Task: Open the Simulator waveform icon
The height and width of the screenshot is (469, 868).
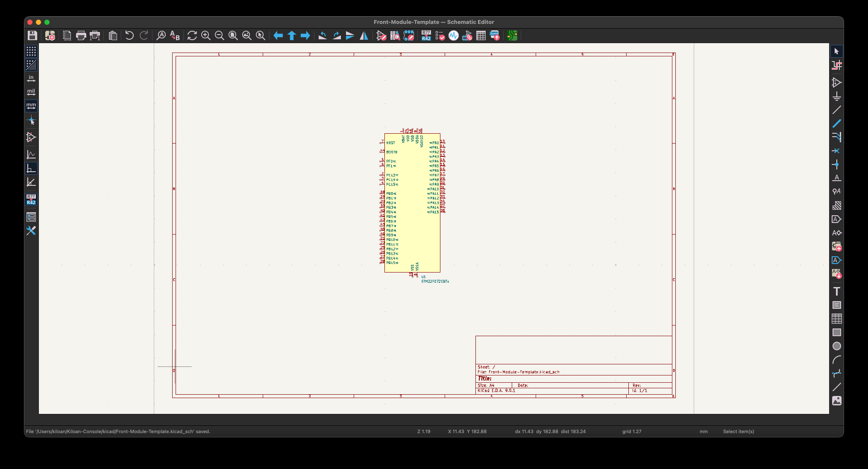Action: pos(454,35)
